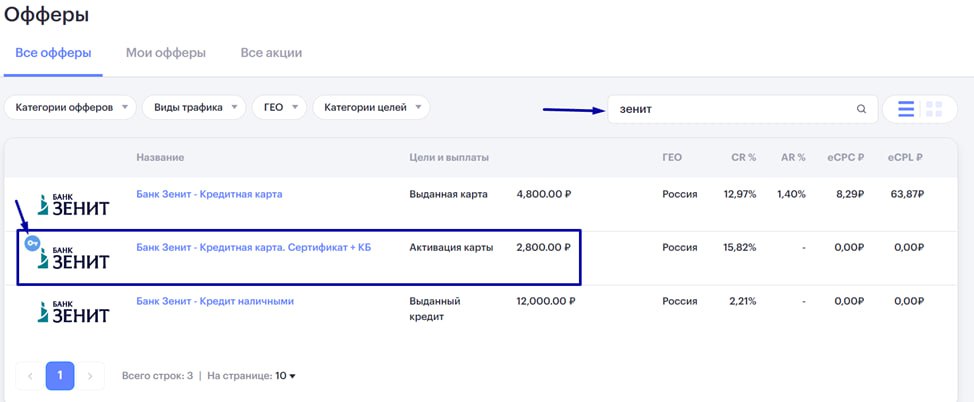974x402 pixels.
Task: Go to next page arrow
Action: 90,376
